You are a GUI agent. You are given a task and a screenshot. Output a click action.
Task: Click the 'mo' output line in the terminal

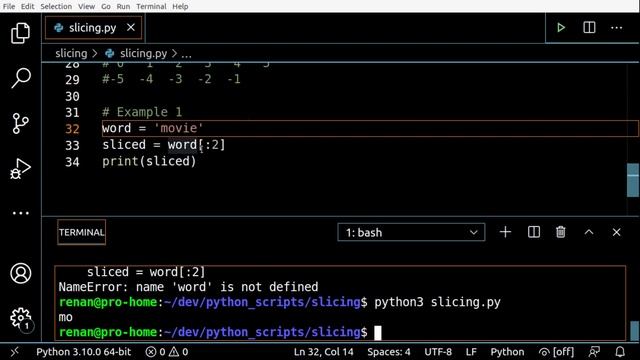[x=65, y=317]
